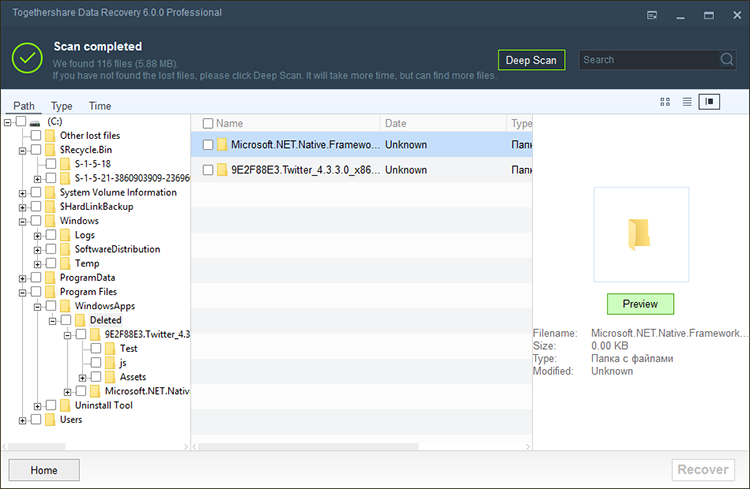750x489 pixels.
Task: Click the Assets folder icon
Action: tap(110, 377)
